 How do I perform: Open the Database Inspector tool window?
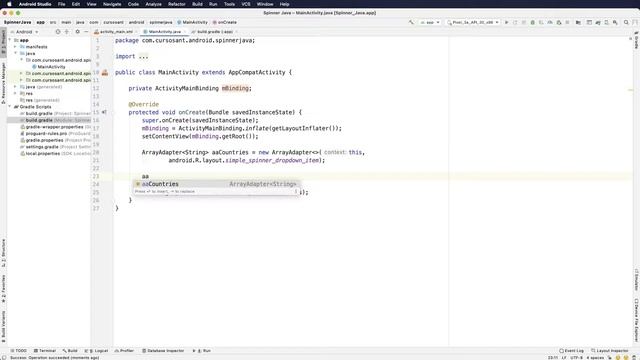163,351
